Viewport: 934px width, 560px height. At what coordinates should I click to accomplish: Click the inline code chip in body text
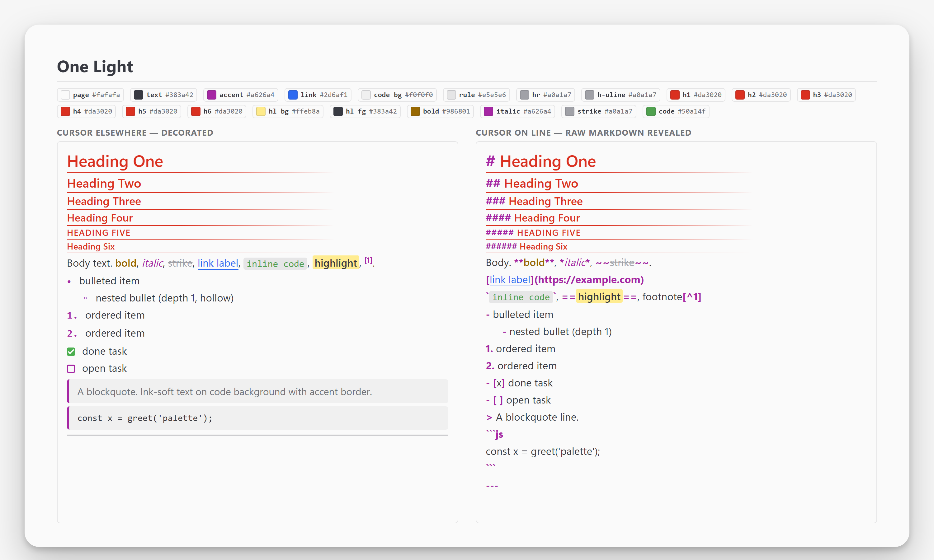coord(275,264)
